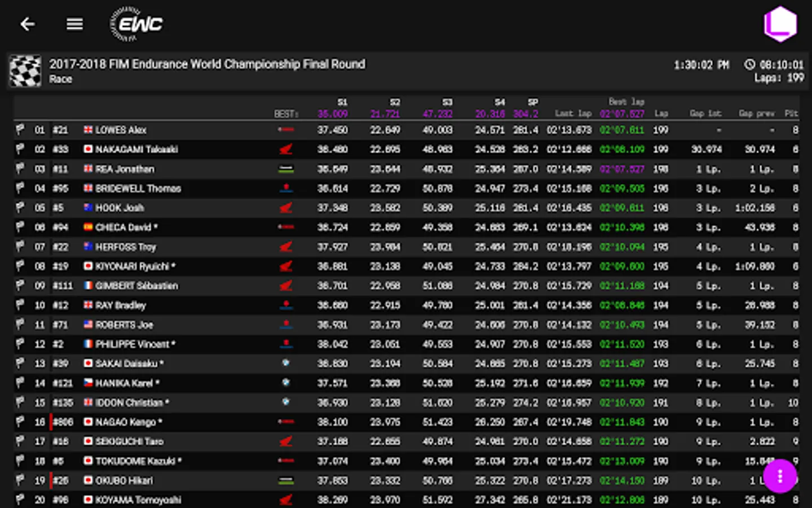This screenshot has width=812, height=508.
Task: Tap pit count 10 in IDDON Christian row
Action: (793, 402)
